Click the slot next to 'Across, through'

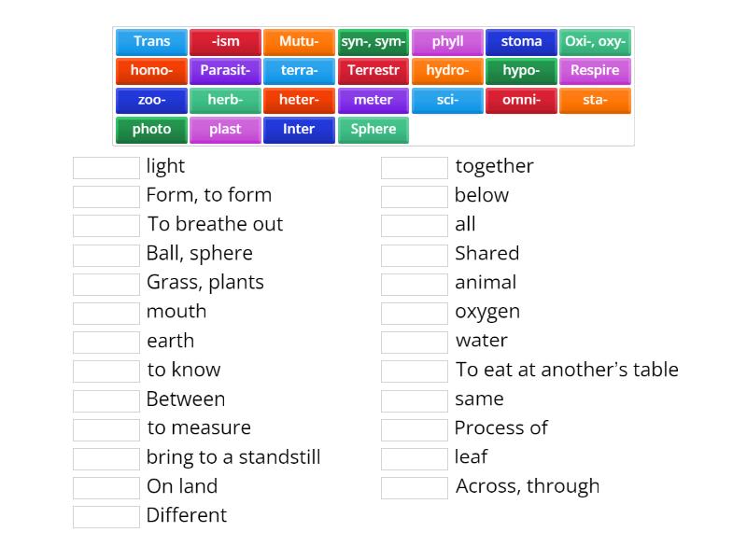tap(415, 487)
